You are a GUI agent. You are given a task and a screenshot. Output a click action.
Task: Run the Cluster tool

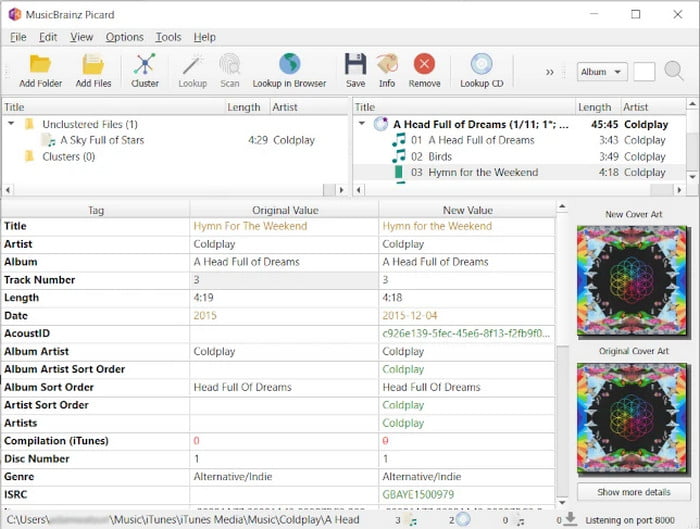145,67
